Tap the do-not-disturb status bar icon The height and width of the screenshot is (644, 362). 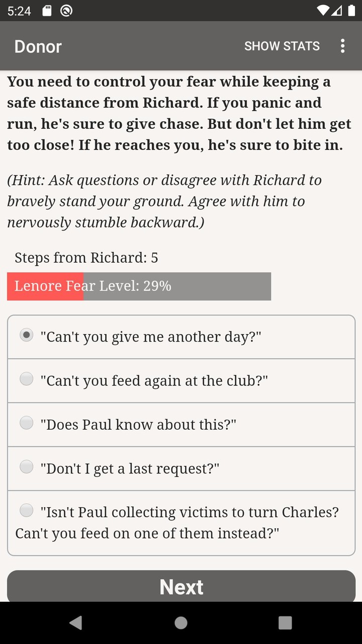click(x=66, y=11)
